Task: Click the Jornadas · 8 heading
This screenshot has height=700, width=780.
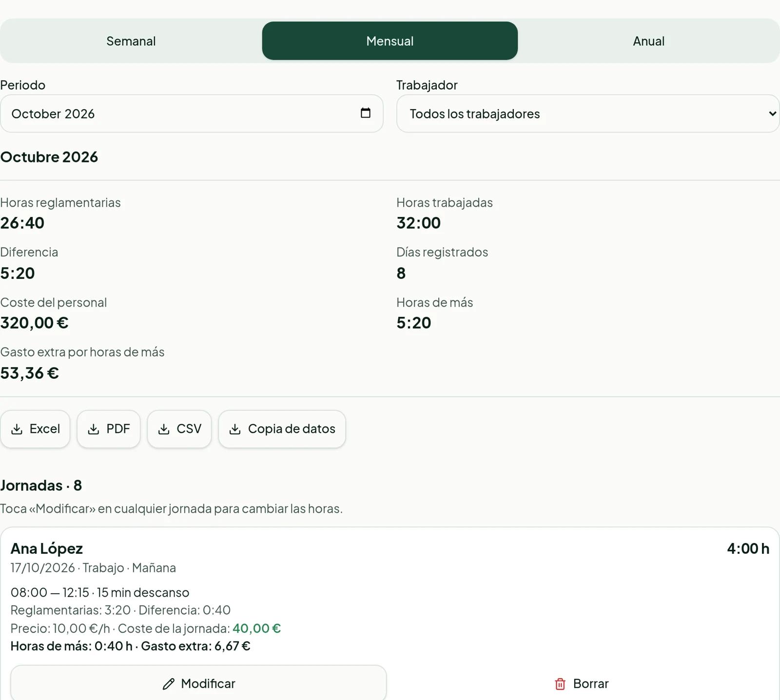Action: pos(41,486)
